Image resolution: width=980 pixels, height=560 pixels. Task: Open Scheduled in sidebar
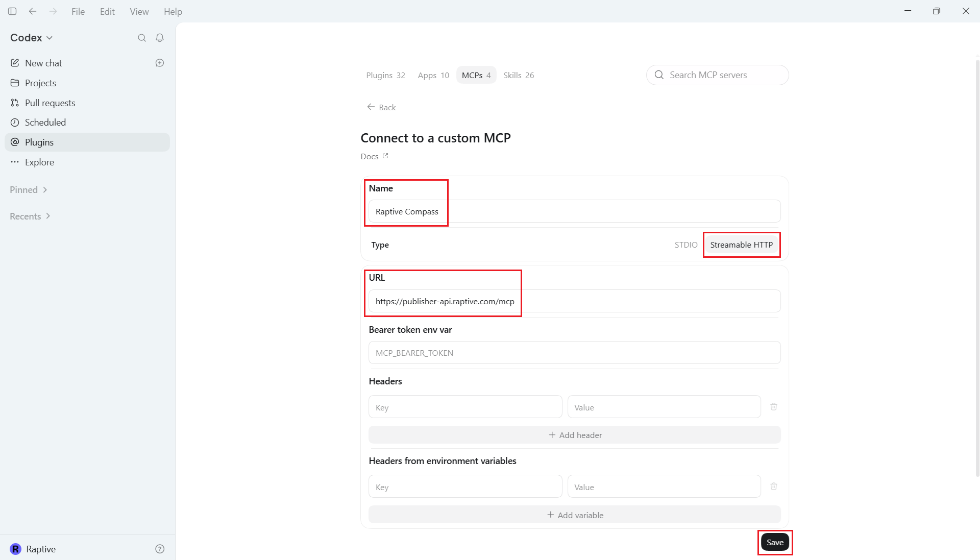click(87, 123)
